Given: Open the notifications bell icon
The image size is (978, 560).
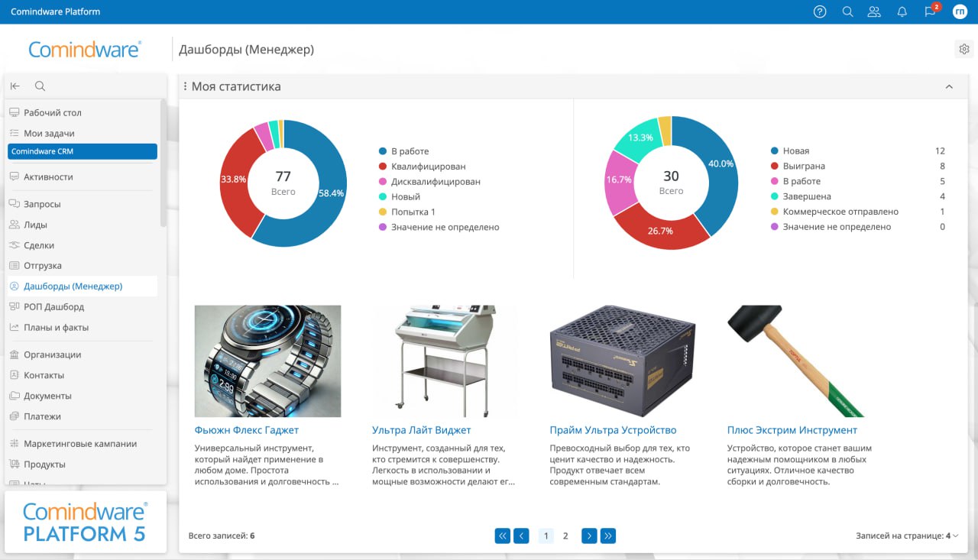Looking at the screenshot, I should pos(902,11).
